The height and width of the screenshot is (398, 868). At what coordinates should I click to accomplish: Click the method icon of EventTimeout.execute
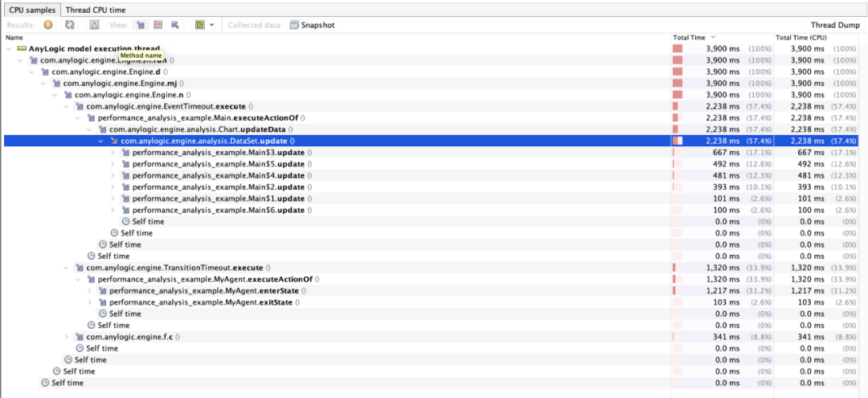pos(80,106)
